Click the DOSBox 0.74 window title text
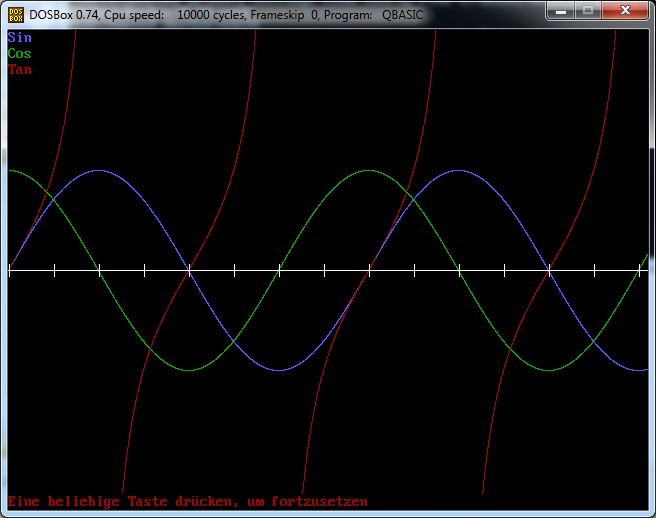 click(226, 15)
